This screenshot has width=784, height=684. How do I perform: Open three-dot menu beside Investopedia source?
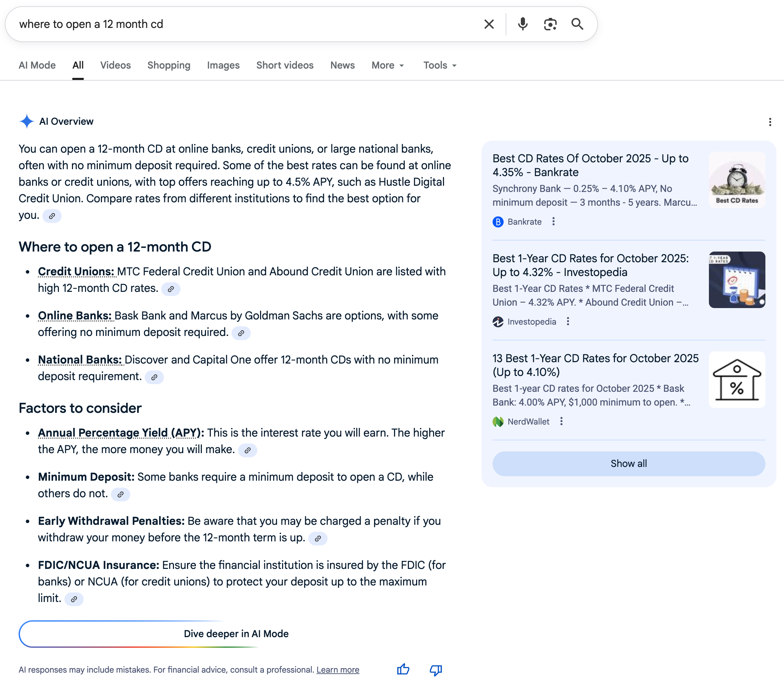tap(568, 321)
